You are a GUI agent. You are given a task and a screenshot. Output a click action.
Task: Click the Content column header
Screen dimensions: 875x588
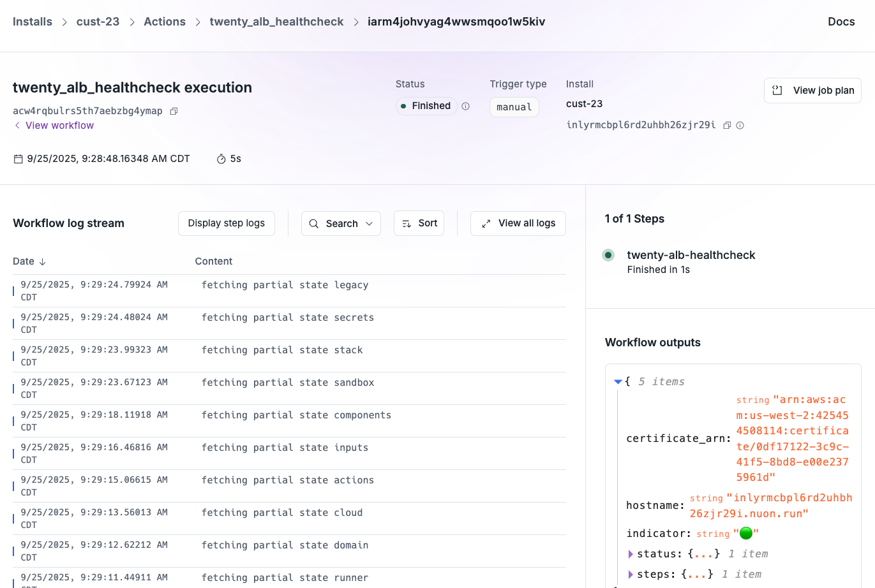[x=214, y=261]
